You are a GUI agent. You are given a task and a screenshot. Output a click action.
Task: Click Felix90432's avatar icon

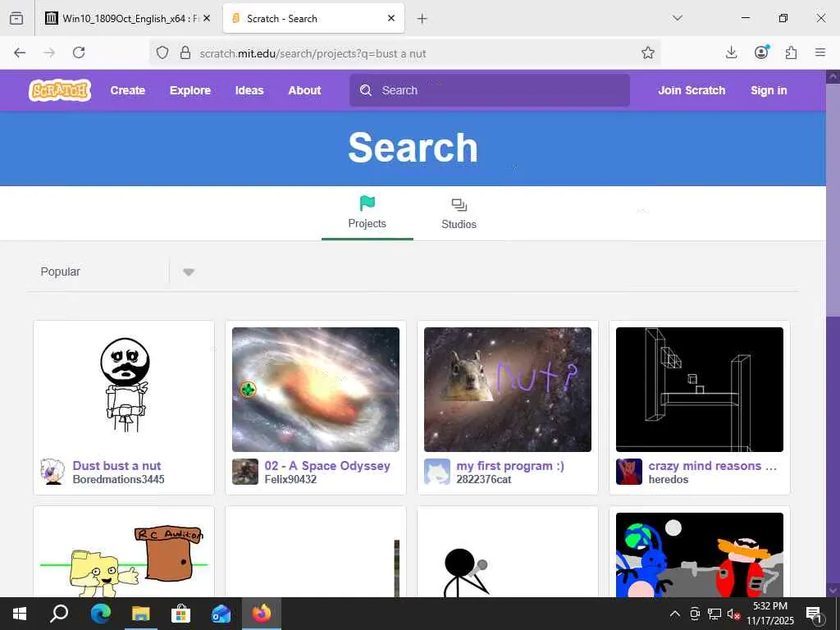pos(245,472)
